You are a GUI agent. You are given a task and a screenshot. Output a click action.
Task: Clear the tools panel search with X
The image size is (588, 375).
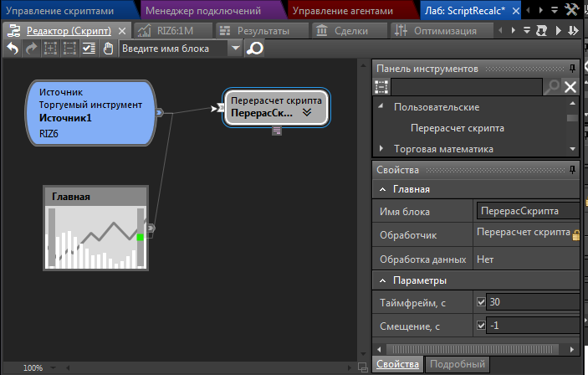(x=570, y=86)
